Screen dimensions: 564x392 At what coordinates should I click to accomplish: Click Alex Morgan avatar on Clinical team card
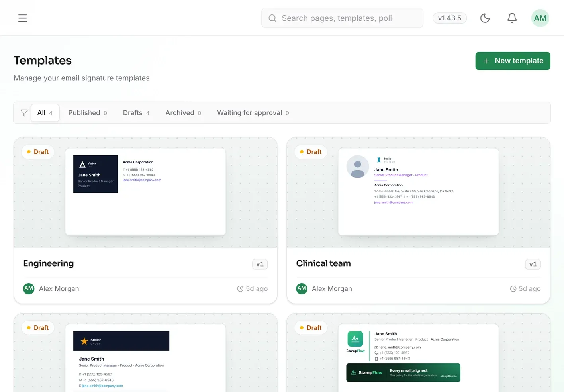click(302, 288)
